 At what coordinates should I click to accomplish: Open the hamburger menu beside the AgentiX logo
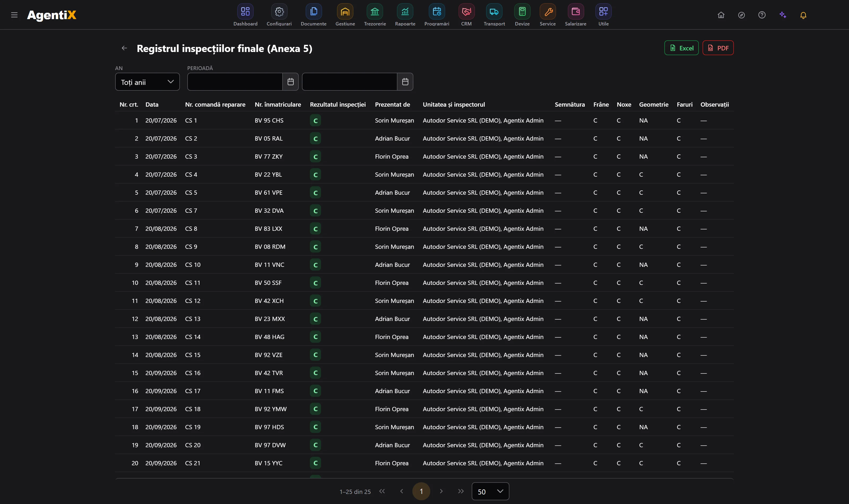coord(14,15)
